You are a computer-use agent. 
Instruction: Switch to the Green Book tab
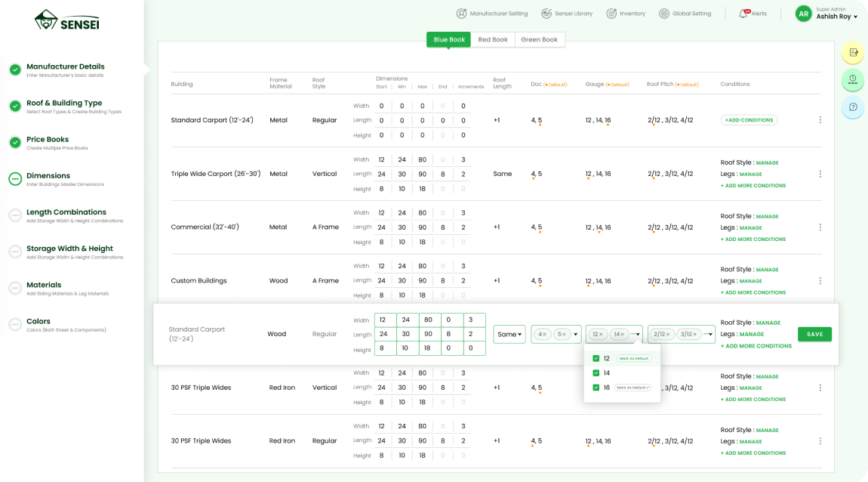pyautogui.click(x=539, y=39)
